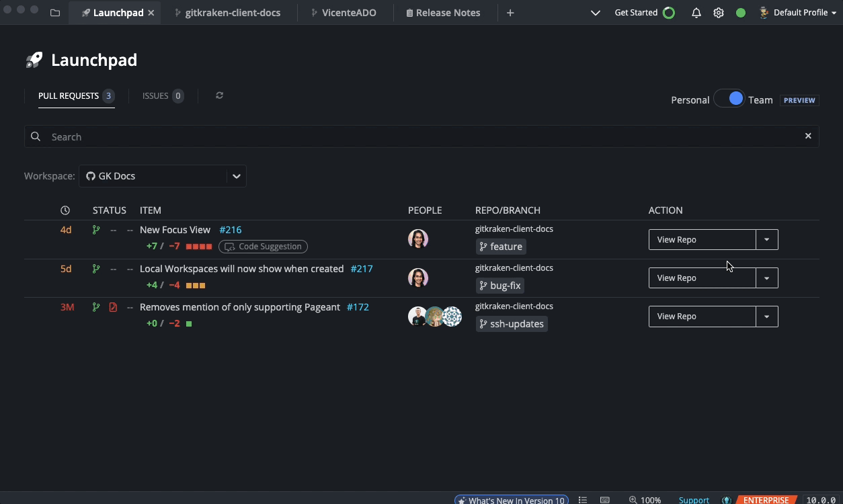Click View Repo for New Focus View
The image size is (843, 504).
[702, 239]
